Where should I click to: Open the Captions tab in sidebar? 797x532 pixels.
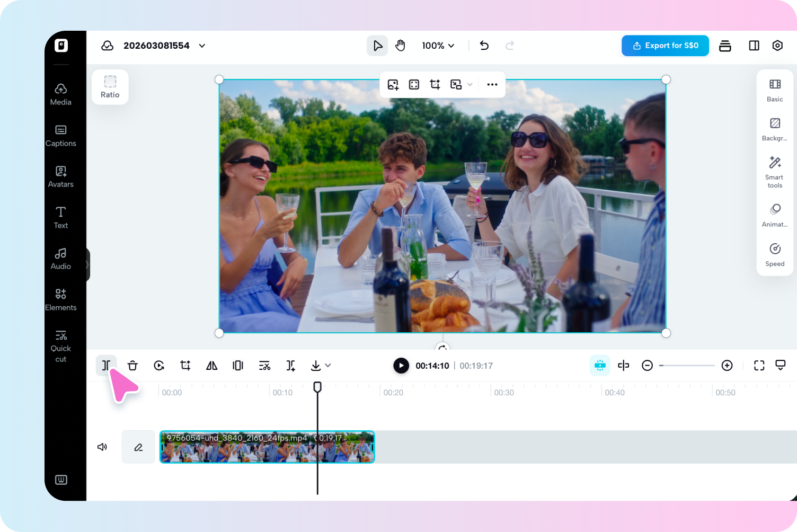pos(61,136)
